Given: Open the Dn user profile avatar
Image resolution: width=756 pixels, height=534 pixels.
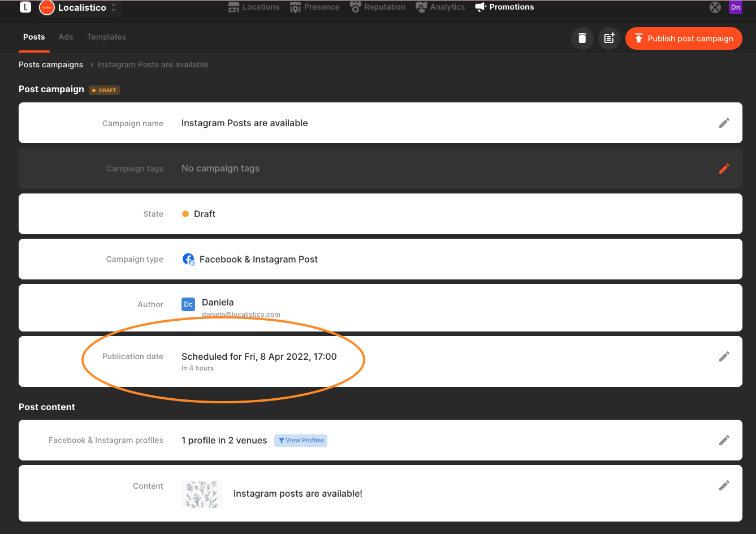Looking at the screenshot, I should [x=736, y=7].
